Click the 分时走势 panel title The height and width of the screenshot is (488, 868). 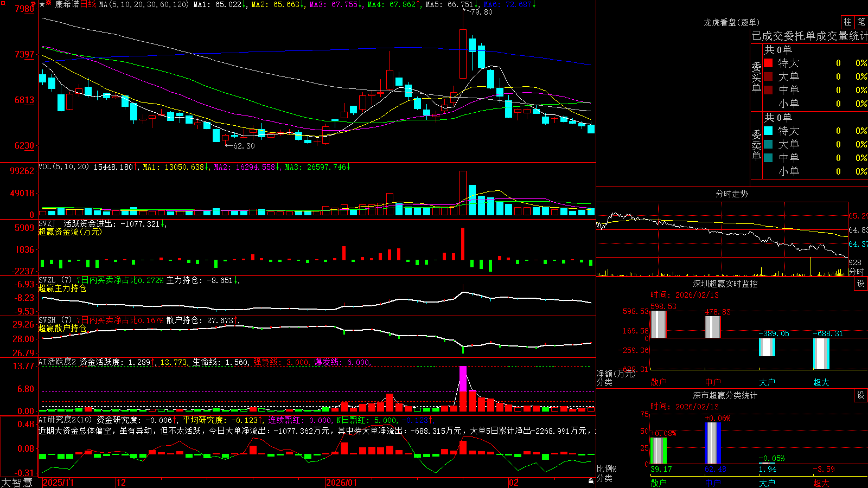(x=731, y=194)
